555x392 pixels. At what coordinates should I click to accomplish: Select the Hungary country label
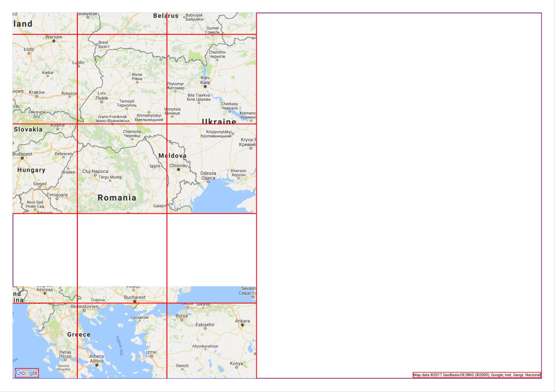click(x=31, y=170)
